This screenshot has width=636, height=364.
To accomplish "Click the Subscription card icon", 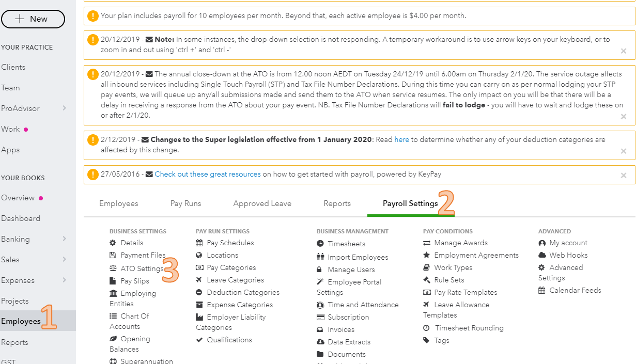I will [x=320, y=317].
